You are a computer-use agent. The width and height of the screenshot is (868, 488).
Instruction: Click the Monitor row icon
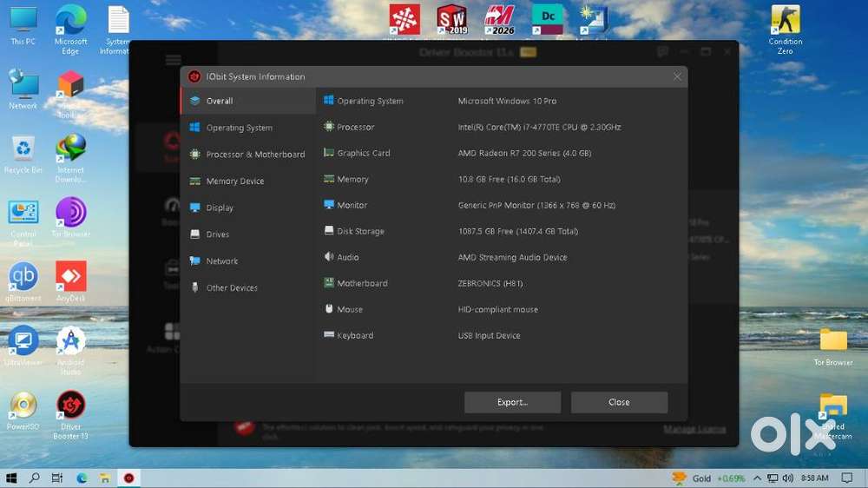coord(328,204)
